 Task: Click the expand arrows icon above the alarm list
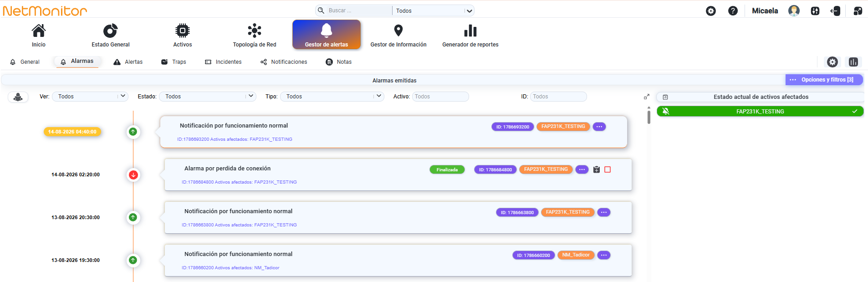[647, 97]
